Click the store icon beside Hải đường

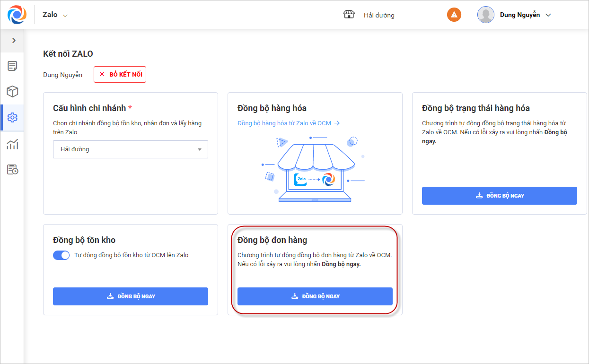(349, 15)
